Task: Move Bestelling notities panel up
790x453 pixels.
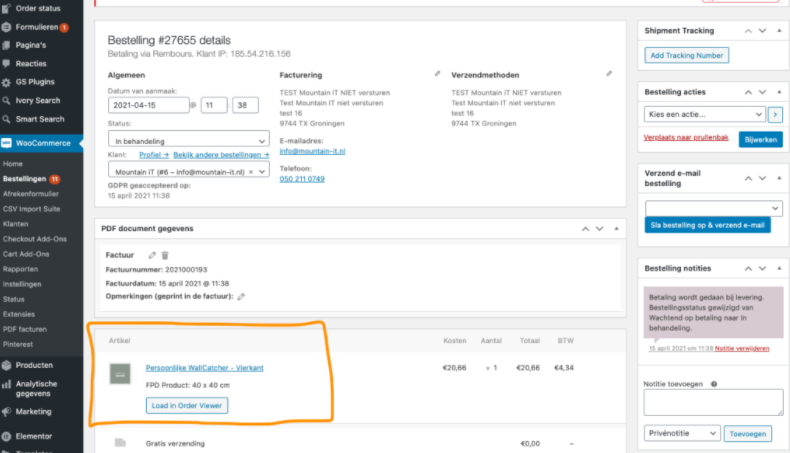Action: (x=748, y=269)
